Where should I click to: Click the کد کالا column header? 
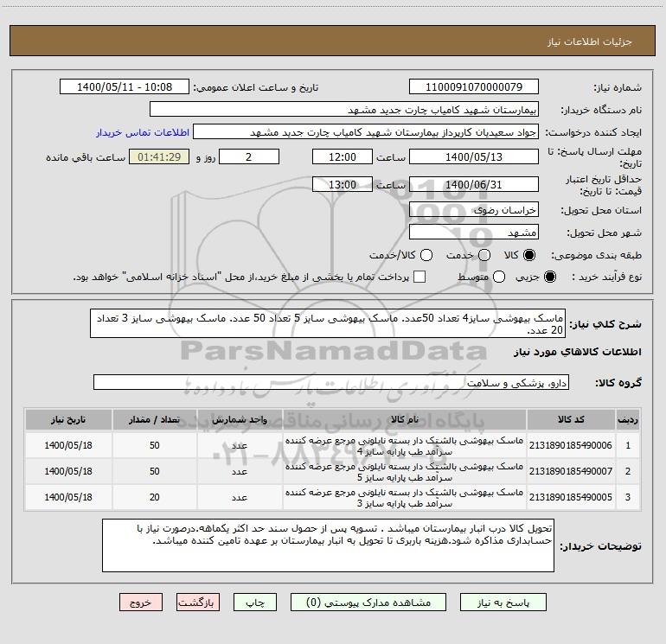571,420
